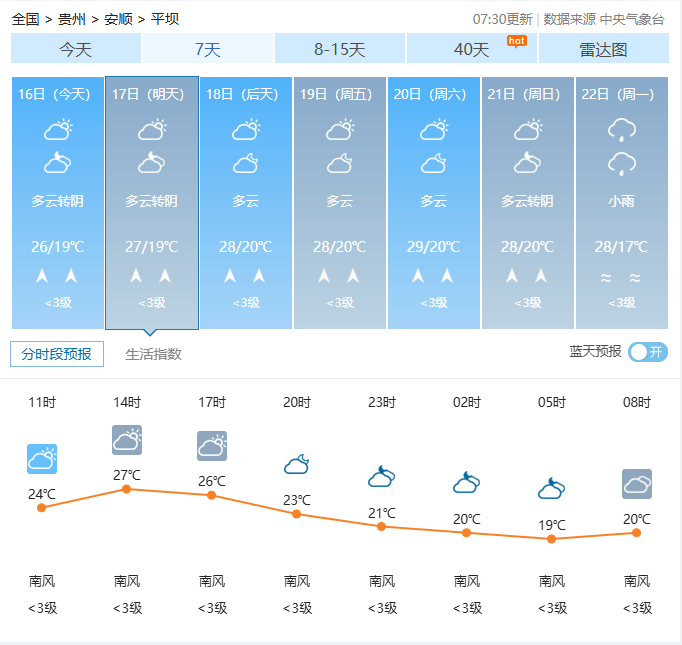Click the 08时 overcast weather icon

click(637, 484)
